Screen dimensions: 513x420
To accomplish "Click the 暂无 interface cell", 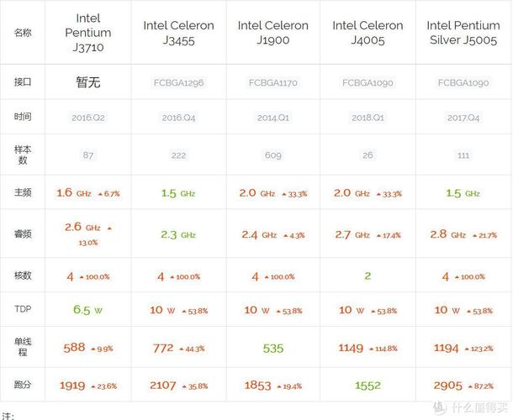I will point(88,82).
